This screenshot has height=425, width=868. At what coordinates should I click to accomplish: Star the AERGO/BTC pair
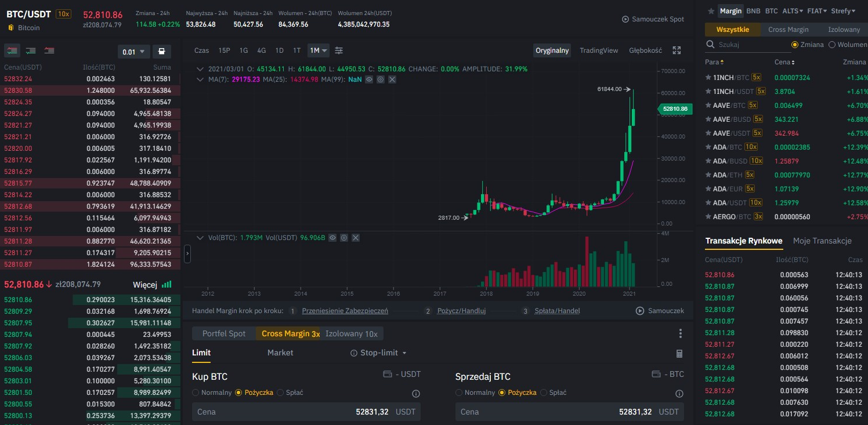[708, 216]
